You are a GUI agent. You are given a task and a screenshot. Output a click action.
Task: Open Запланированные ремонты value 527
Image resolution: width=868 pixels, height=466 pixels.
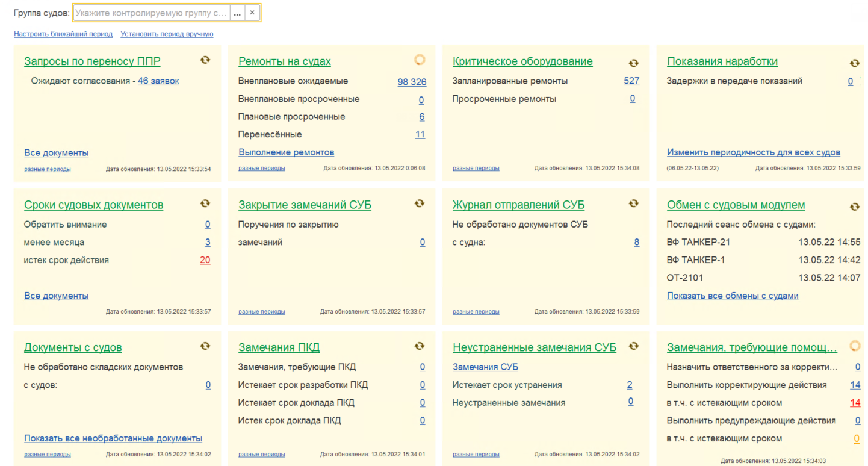coord(631,81)
